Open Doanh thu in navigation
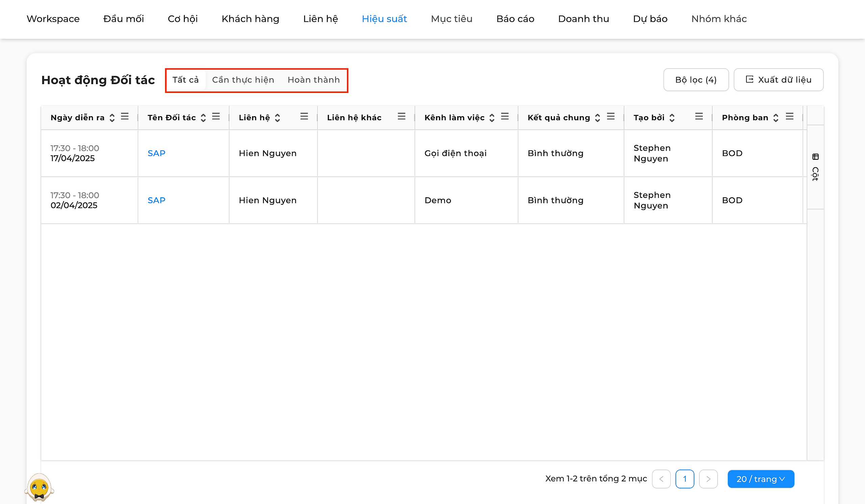The height and width of the screenshot is (504, 865). click(584, 19)
